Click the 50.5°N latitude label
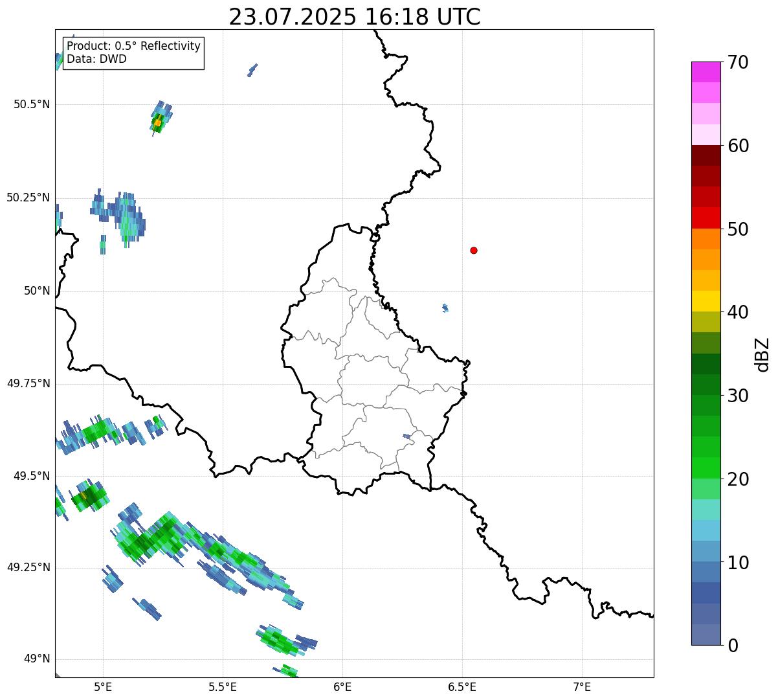Image resolution: width=778 pixels, height=700 pixels. point(32,104)
